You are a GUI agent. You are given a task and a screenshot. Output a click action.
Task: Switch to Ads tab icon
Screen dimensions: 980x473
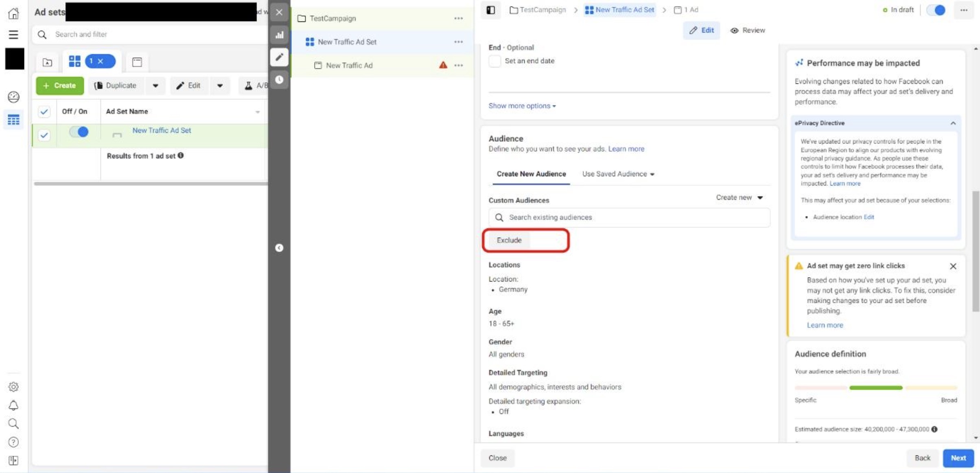click(137, 62)
